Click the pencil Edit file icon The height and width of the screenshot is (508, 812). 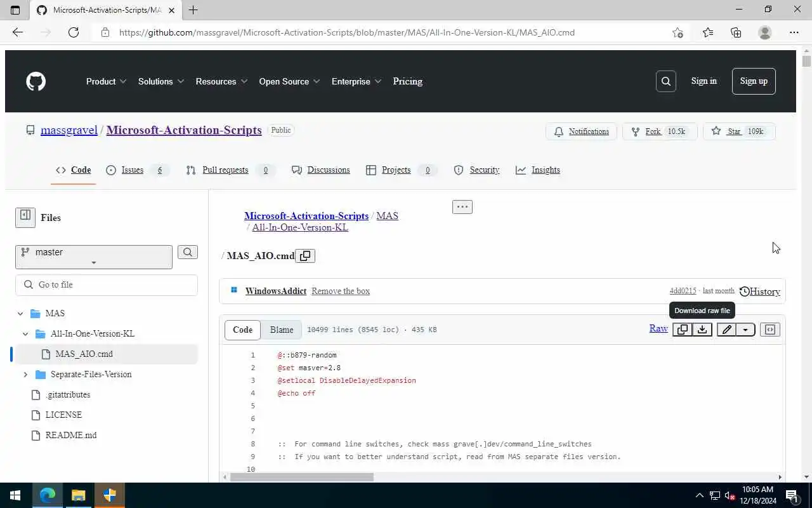[x=726, y=330]
